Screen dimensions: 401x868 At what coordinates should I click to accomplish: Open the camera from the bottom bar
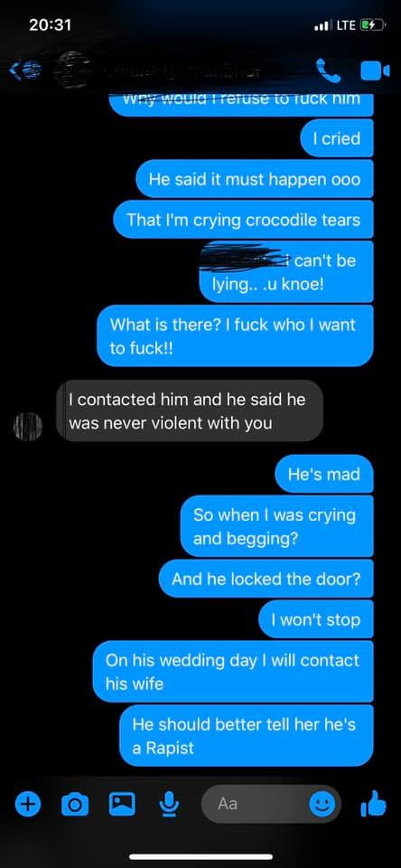click(x=75, y=804)
